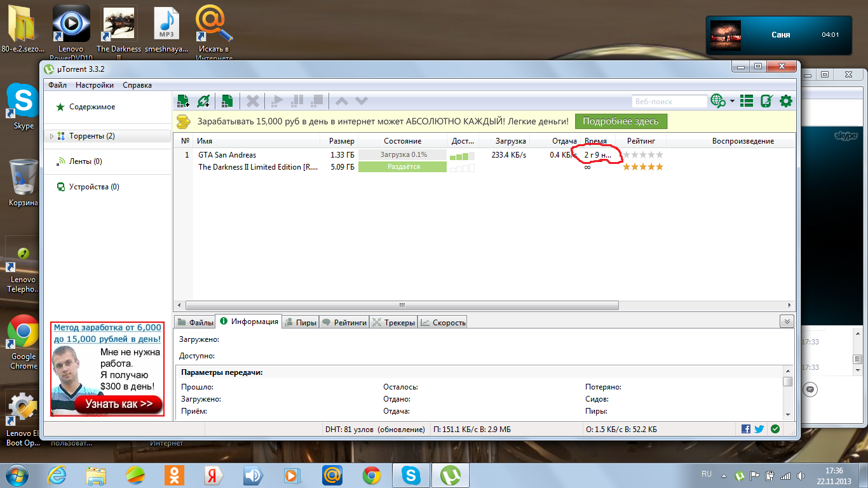Open the Файл menu
This screenshot has width=868, height=488.
coord(57,85)
